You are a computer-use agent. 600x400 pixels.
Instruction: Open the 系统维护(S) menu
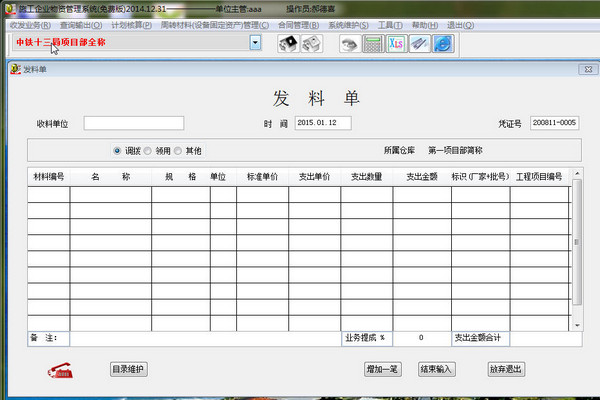coord(348,25)
